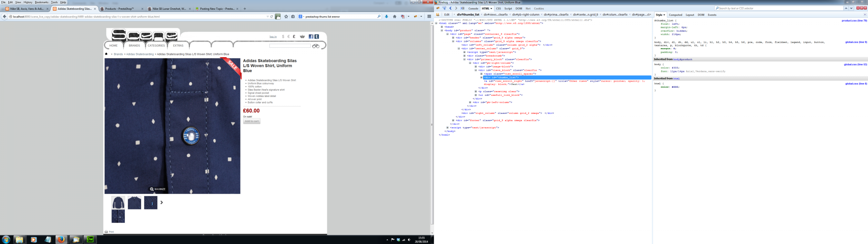Open the Firefox Bookmarks menu

(x=42, y=2)
